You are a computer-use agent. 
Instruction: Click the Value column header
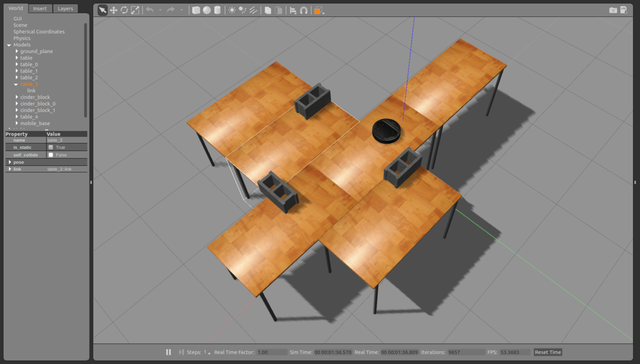67,134
